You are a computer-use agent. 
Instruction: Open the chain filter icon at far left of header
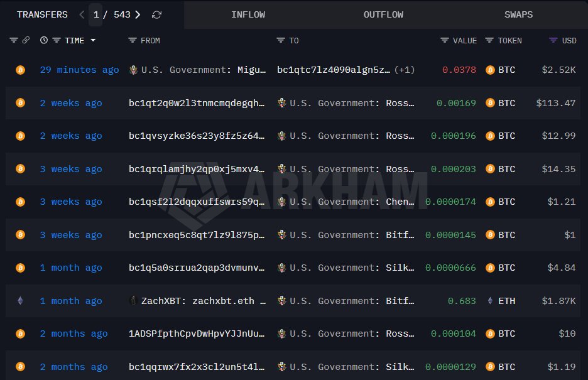[14, 40]
